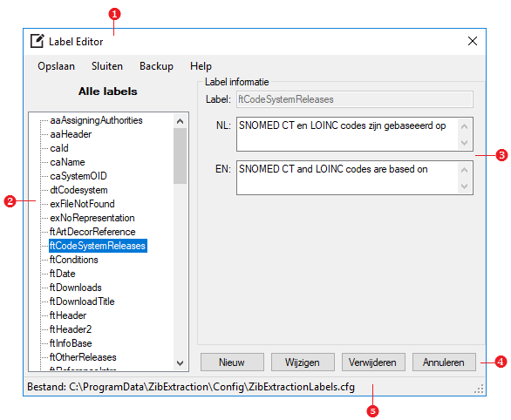Select the ftHeader label
The height and width of the screenshot is (420, 511).
coord(68,315)
